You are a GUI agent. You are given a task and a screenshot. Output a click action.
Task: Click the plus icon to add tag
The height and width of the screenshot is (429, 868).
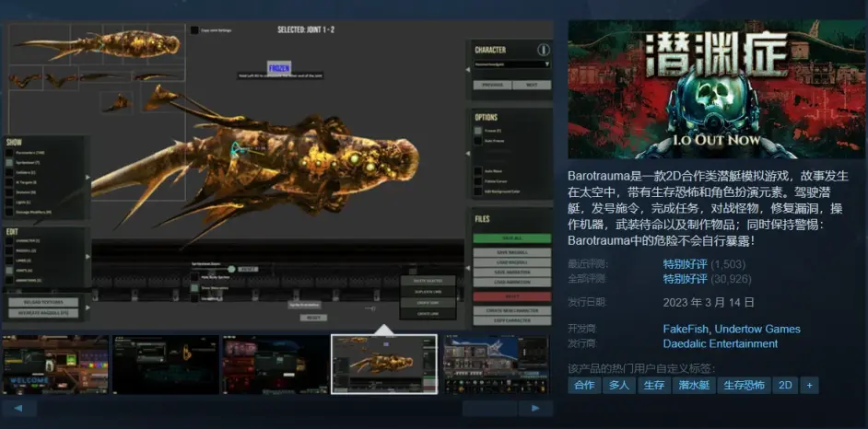[x=809, y=386]
